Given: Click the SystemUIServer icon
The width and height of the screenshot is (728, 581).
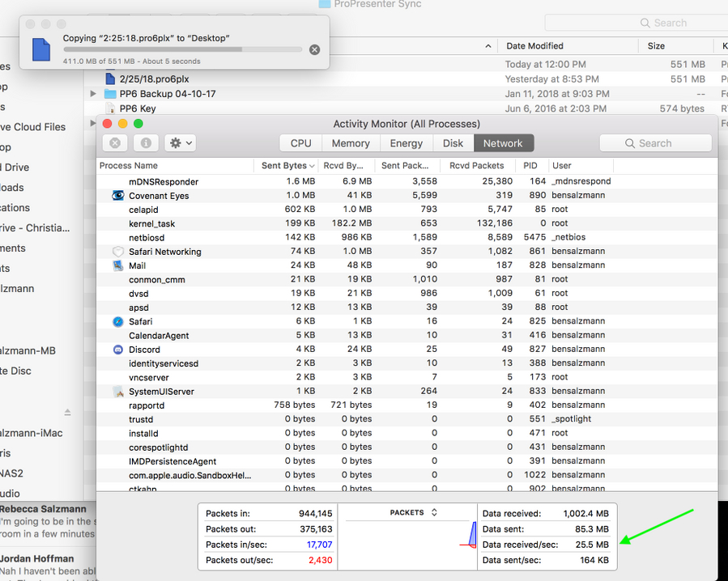Looking at the screenshot, I should (118, 392).
